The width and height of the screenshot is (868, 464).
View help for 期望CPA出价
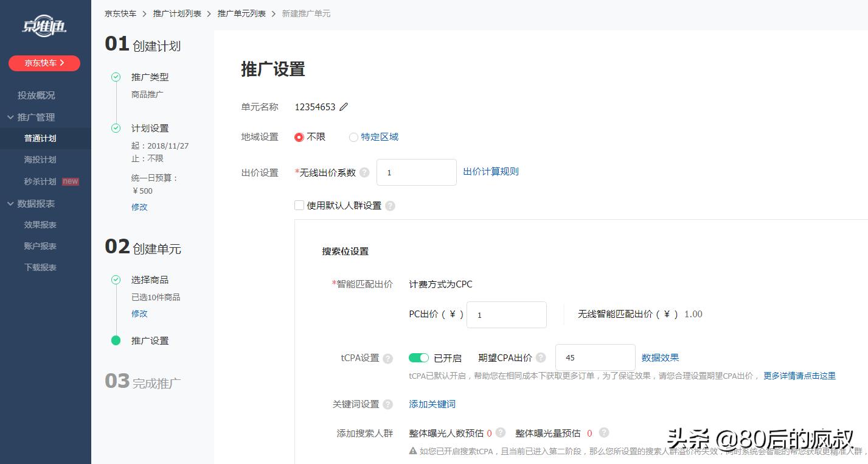click(540, 358)
